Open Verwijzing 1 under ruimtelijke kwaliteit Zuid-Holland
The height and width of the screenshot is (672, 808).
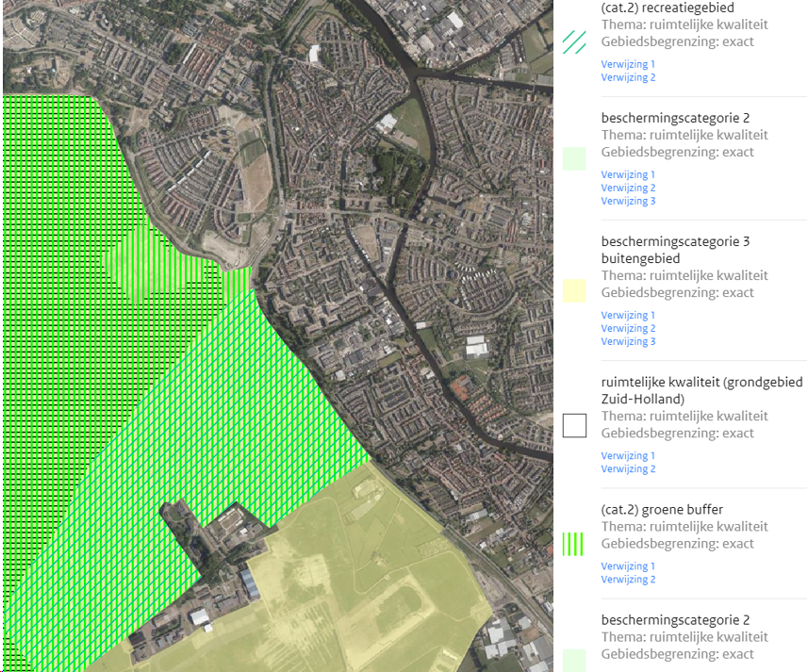[628, 455]
